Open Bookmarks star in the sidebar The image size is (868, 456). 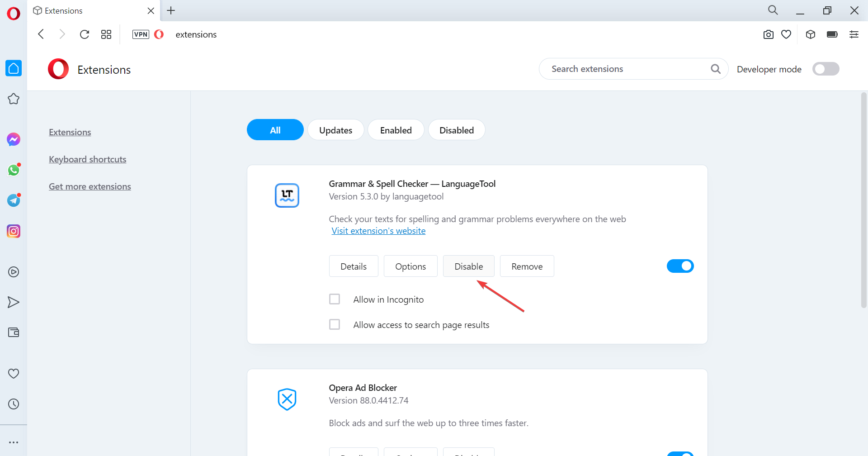tap(14, 99)
